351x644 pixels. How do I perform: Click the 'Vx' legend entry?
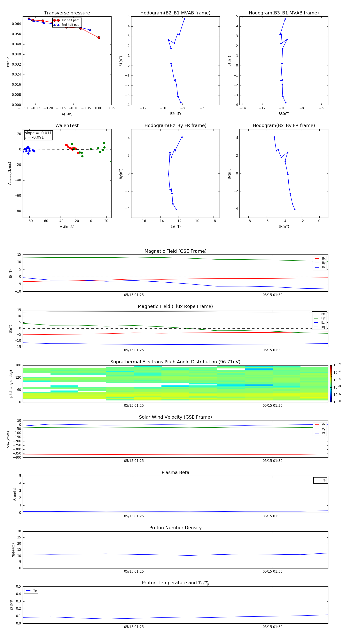pyautogui.click(x=320, y=424)
